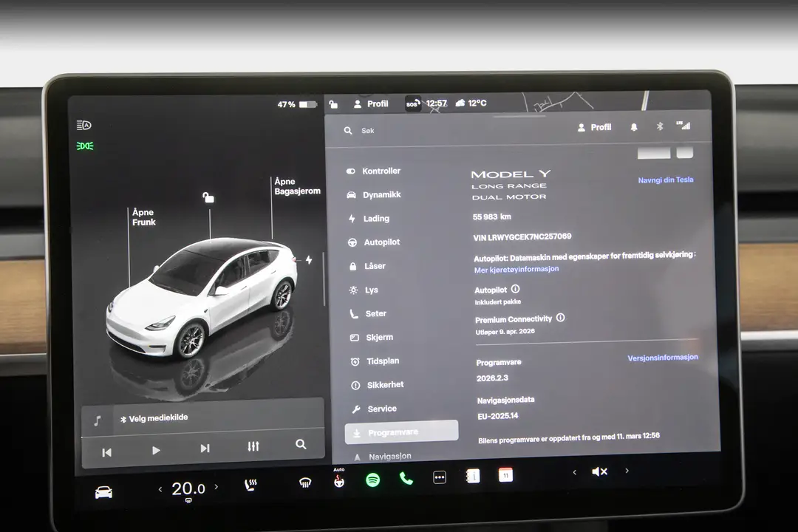Unmute using the speaker icon
The height and width of the screenshot is (532, 798).
click(600, 472)
